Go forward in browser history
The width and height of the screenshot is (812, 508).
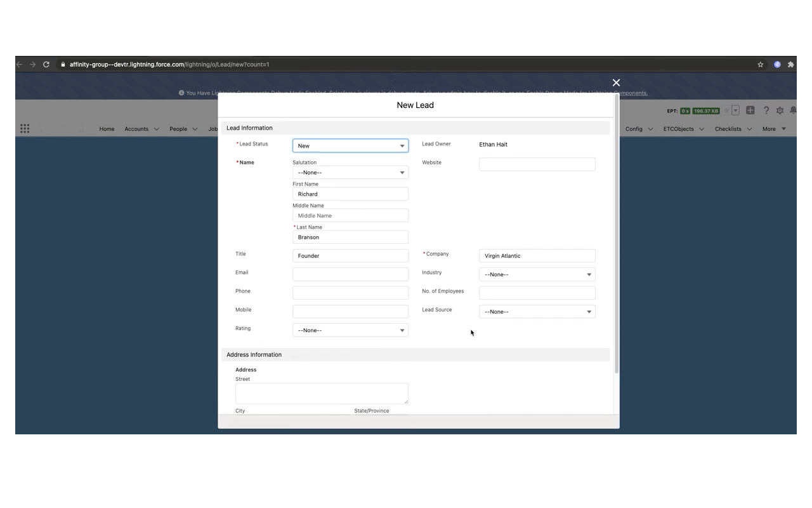(32, 64)
